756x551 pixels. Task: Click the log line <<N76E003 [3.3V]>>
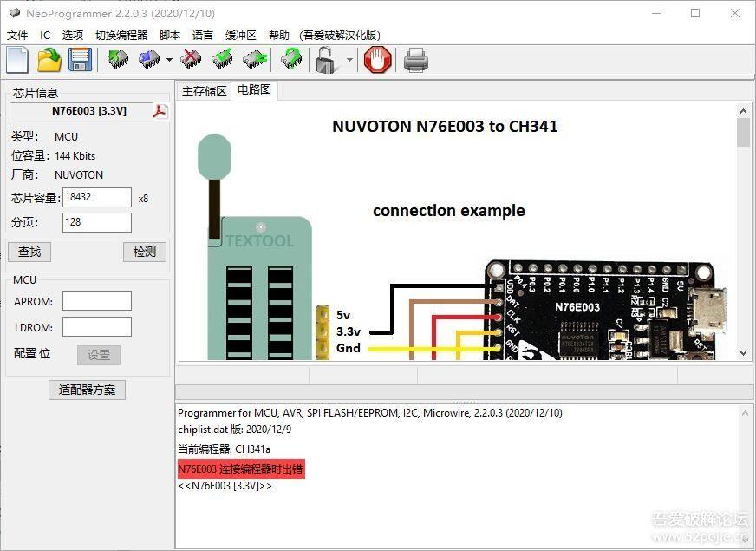point(225,486)
